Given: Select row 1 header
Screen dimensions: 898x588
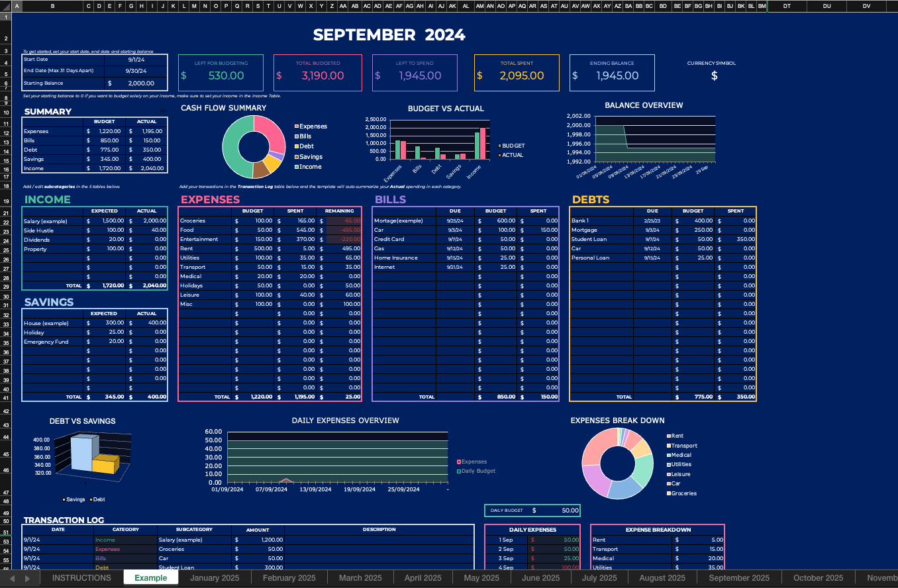Looking at the screenshot, I should pyautogui.click(x=6, y=17).
